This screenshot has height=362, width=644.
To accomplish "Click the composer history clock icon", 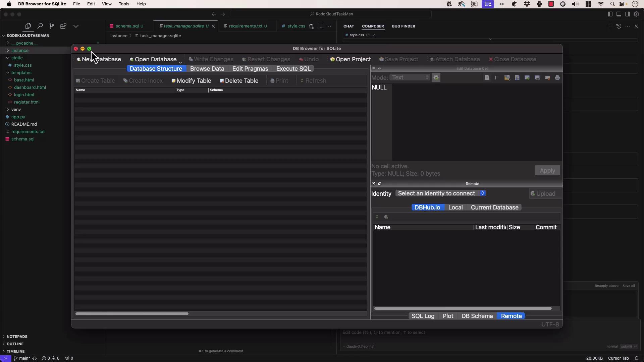I will 619,26.
